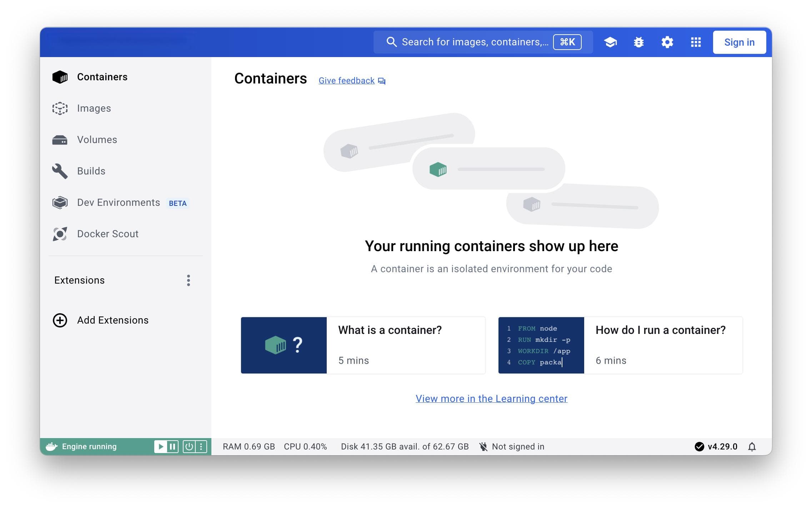Image resolution: width=812 pixels, height=508 pixels.
Task: Click the 6 mins duration text
Action: (x=611, y=361)
